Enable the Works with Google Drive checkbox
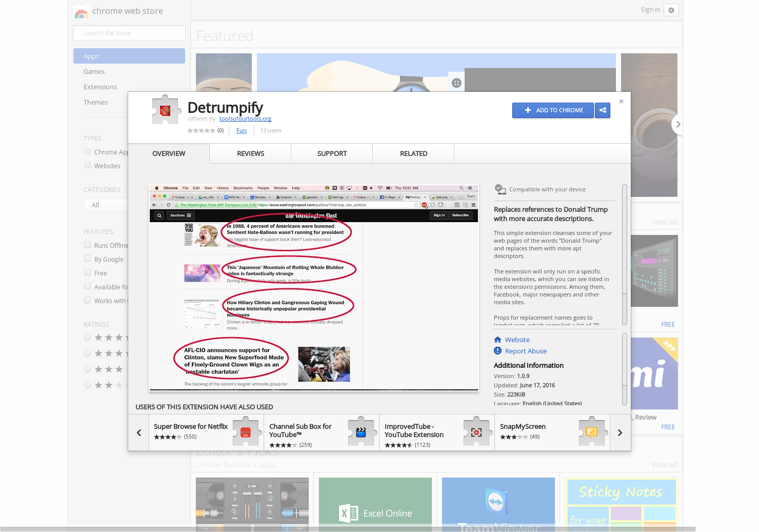Screen dimensions: 759x532 88,300
